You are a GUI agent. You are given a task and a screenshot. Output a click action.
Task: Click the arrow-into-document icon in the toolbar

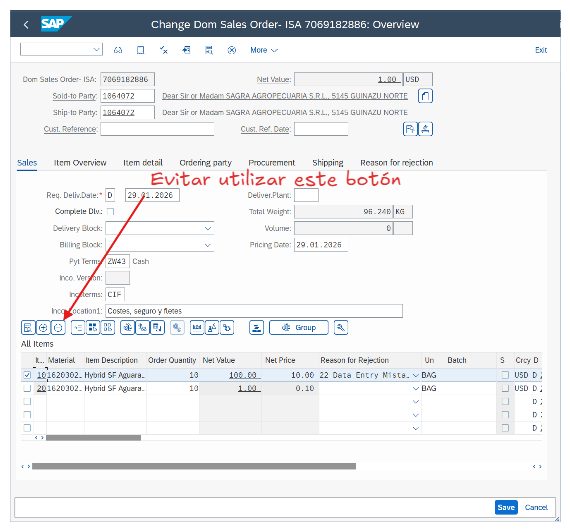point(186,50)
